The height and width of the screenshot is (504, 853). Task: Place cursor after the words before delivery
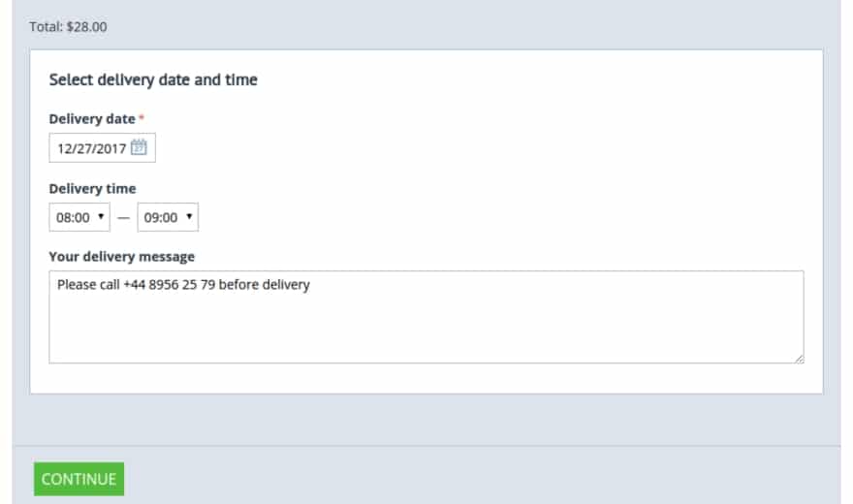(310, 284)
